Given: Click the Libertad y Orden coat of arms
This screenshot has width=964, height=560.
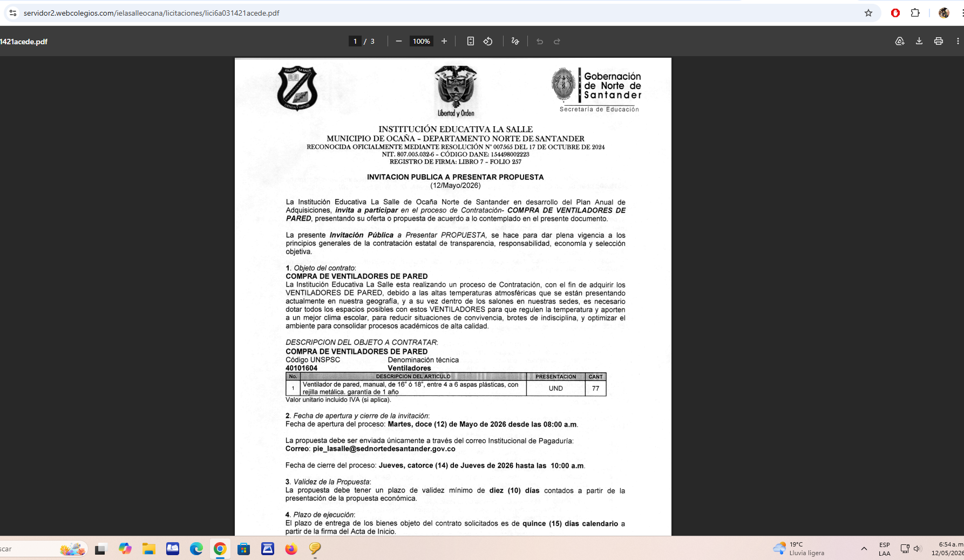Looking at the screenshot, I should pyautogui.click(x=456, y=91).
